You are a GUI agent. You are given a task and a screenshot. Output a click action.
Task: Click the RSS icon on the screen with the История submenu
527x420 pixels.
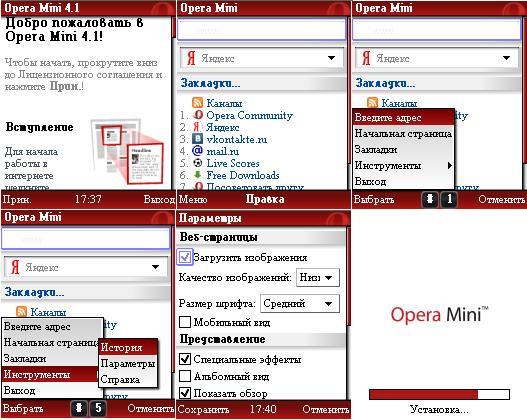click(22, 311)
